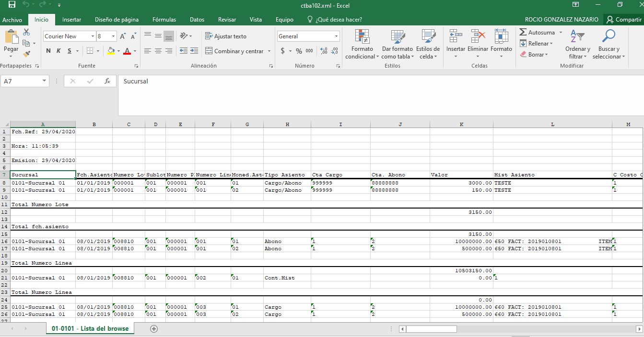Add new sheet with plus icon
Screen dimensions: 644x337
click(x=154, y=329)
